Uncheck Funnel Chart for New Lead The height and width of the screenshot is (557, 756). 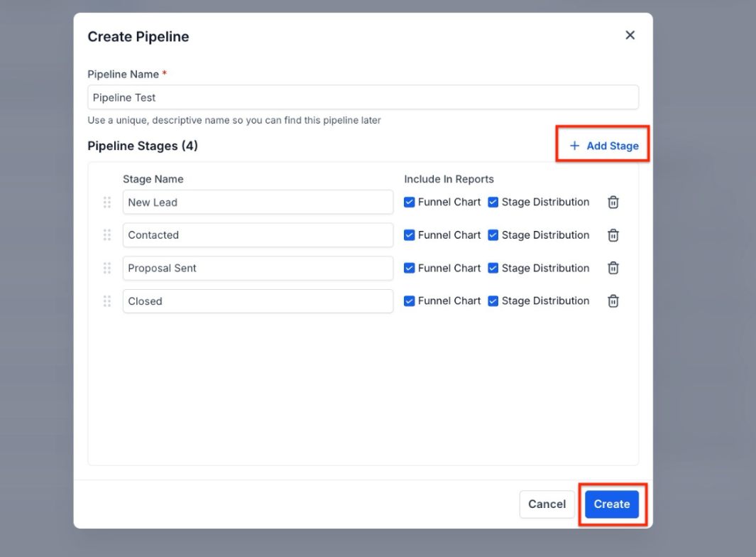coord(410,202)
